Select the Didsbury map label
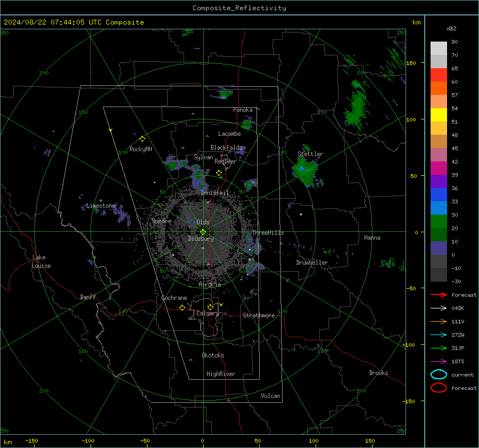 [x=201, y=239]
